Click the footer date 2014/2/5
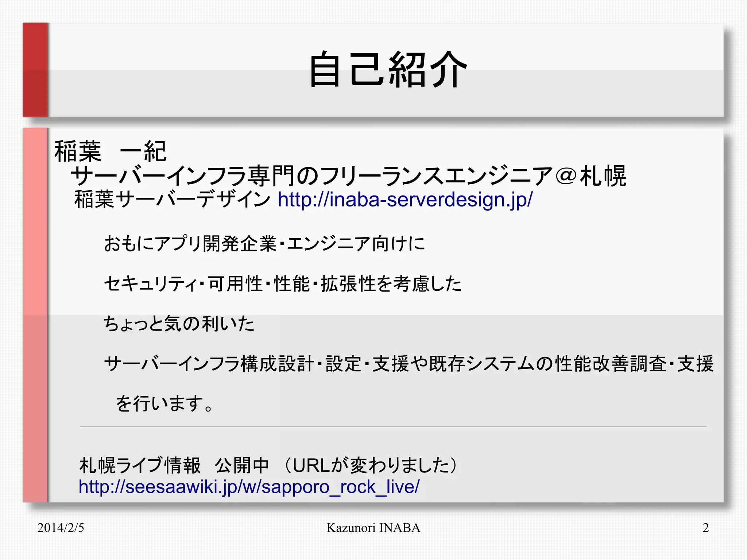Screen dimensions: 747x560 (61, 528)
